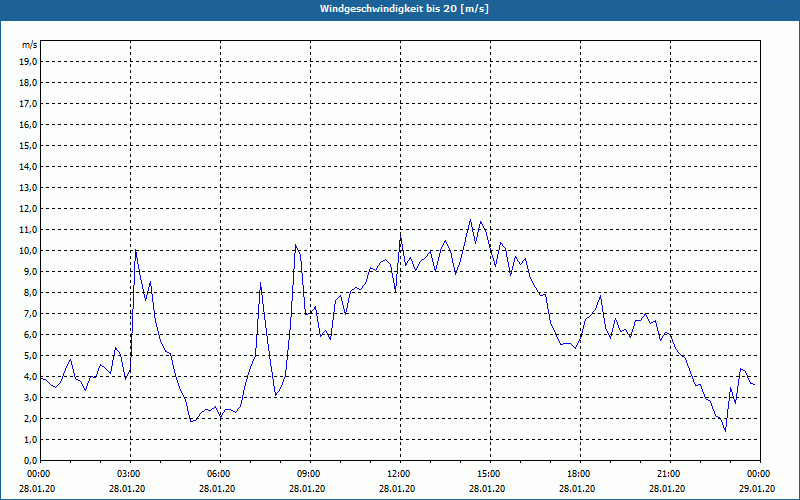Image resolution: width=800 pixels, height=500 pixels.
Task: Click the '8,0' y-axis label
Action: (x=30, y=293)
